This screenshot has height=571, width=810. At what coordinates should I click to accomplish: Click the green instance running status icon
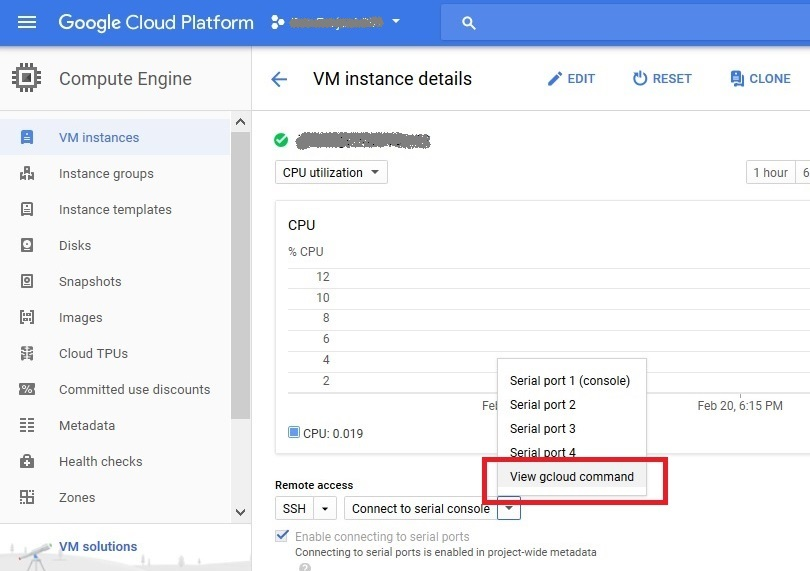[x=281, y=140]
